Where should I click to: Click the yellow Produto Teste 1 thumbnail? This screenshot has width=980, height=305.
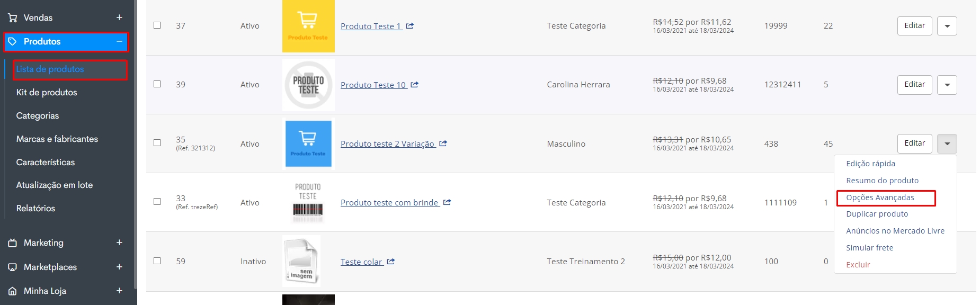coord(308,26)
